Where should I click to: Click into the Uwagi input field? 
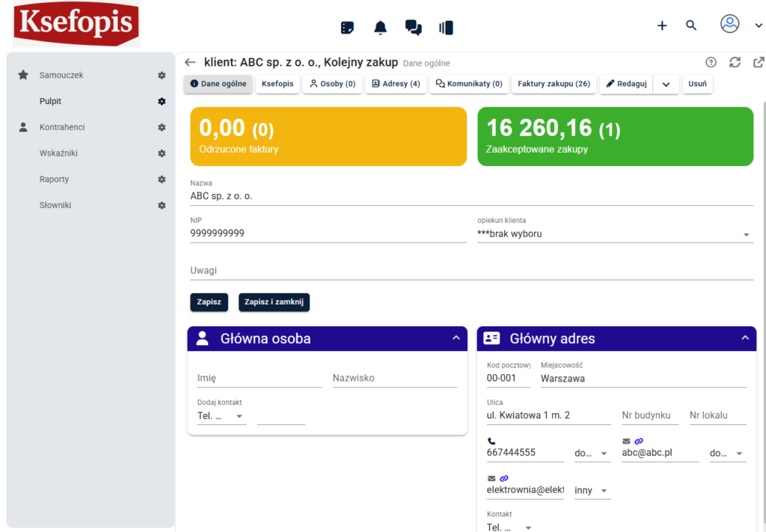coord(471,270)
